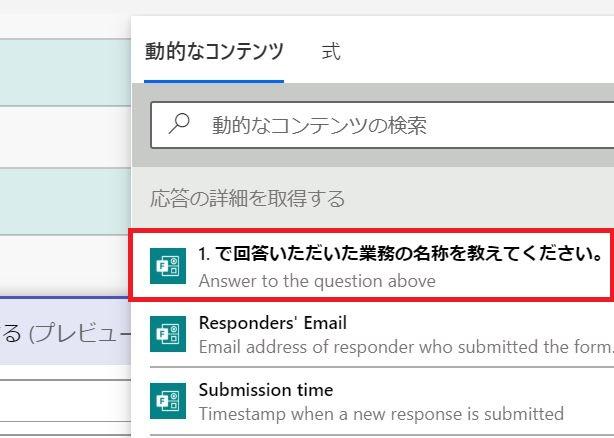Click the magnifier search icon

pyautogui.click(x=179, y=124)
